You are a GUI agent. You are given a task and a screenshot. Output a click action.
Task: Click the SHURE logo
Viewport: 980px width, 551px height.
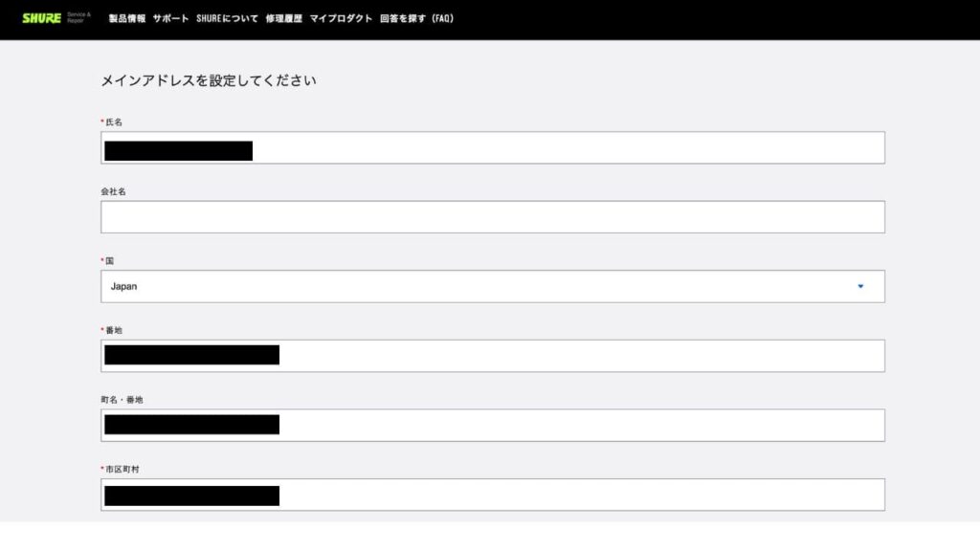click(x=42, y=18)
